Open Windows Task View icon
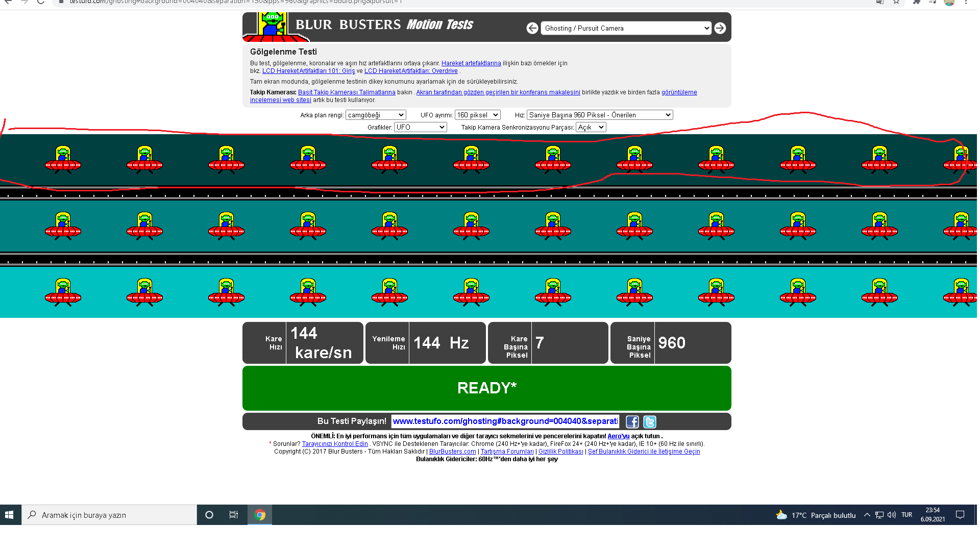 [234, 515]
